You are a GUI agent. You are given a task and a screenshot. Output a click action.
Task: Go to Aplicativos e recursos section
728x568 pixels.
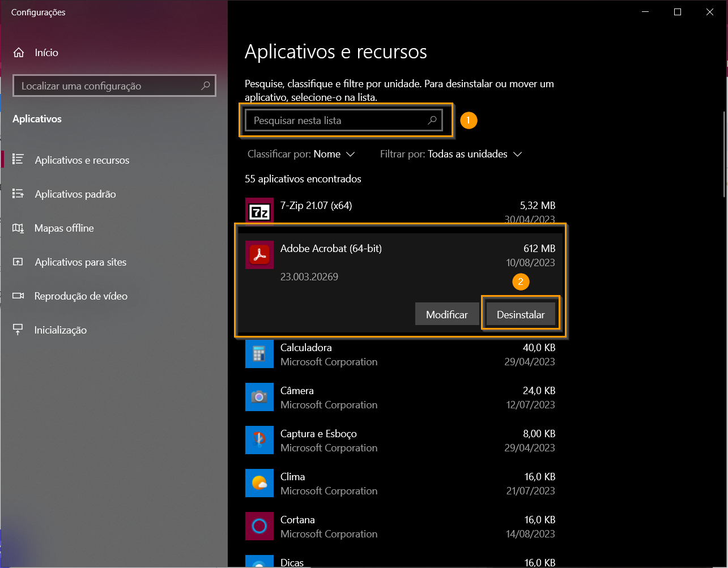[113, 160]
